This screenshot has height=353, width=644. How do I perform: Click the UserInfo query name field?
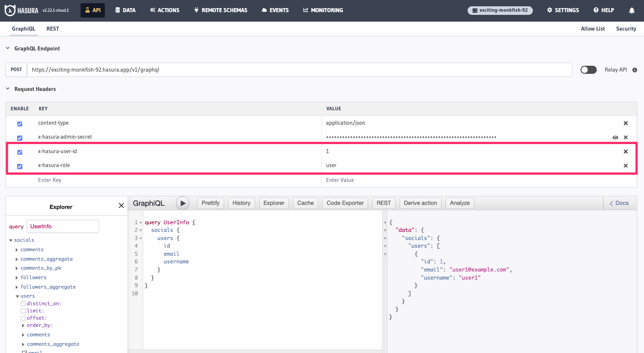(63, 226)
